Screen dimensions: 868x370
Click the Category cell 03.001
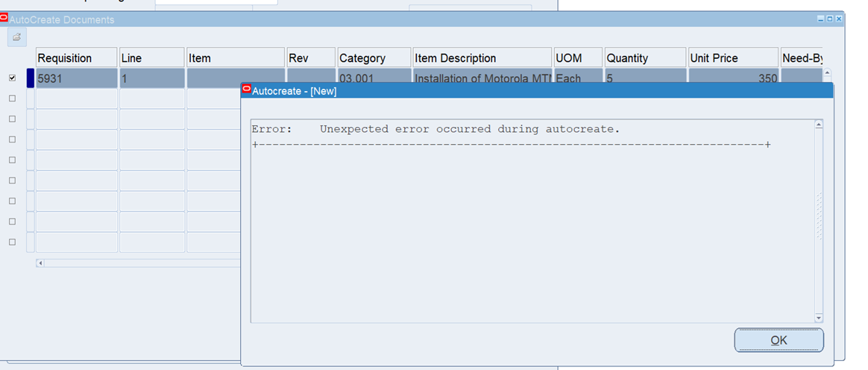374,75
